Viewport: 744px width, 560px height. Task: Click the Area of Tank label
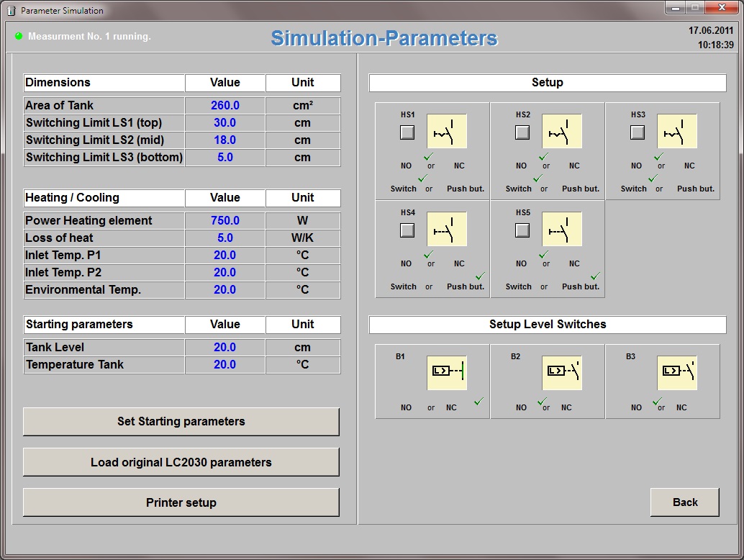[x=59, y=105]
